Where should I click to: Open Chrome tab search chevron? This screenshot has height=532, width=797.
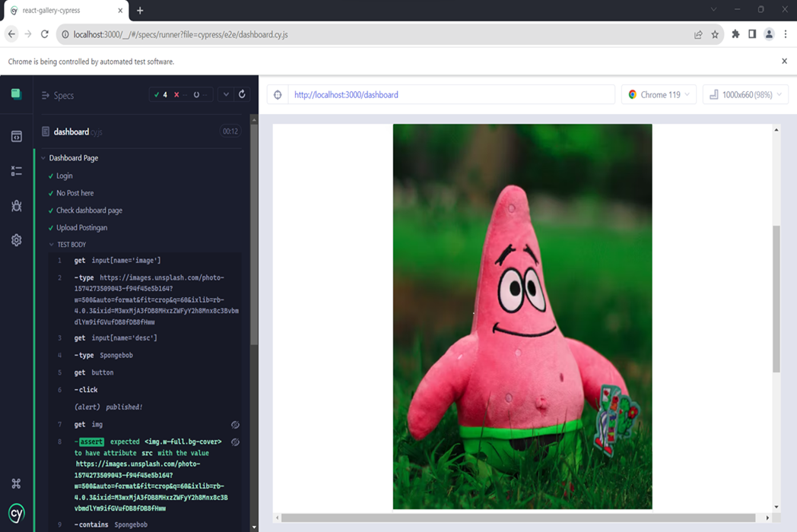click(713, 9)
